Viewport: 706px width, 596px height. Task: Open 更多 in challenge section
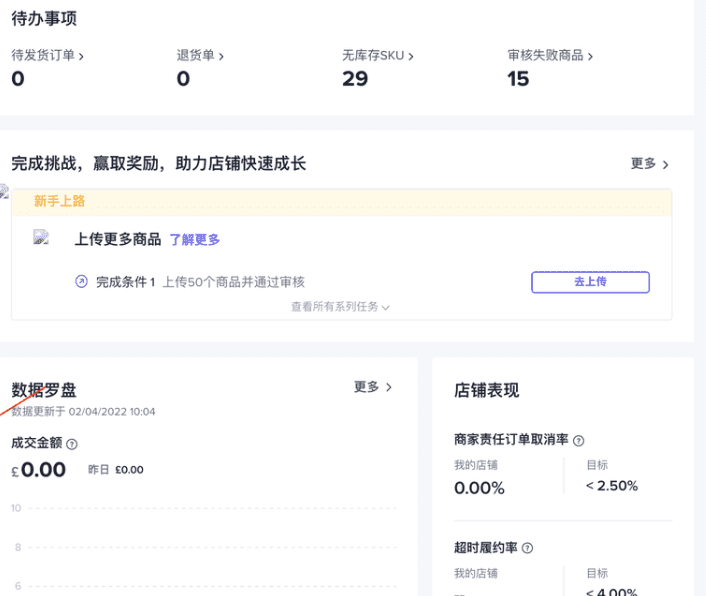click(649, 164)
